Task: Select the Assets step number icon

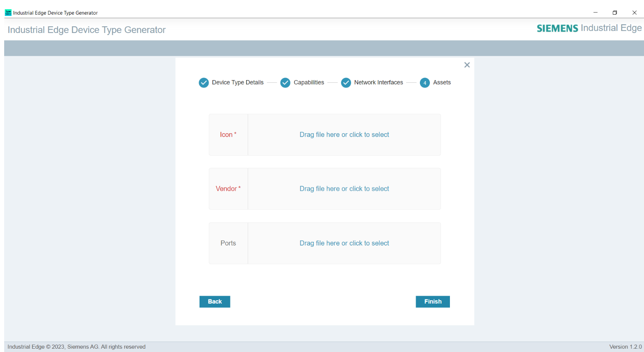Action: click(x=424, y=83)
